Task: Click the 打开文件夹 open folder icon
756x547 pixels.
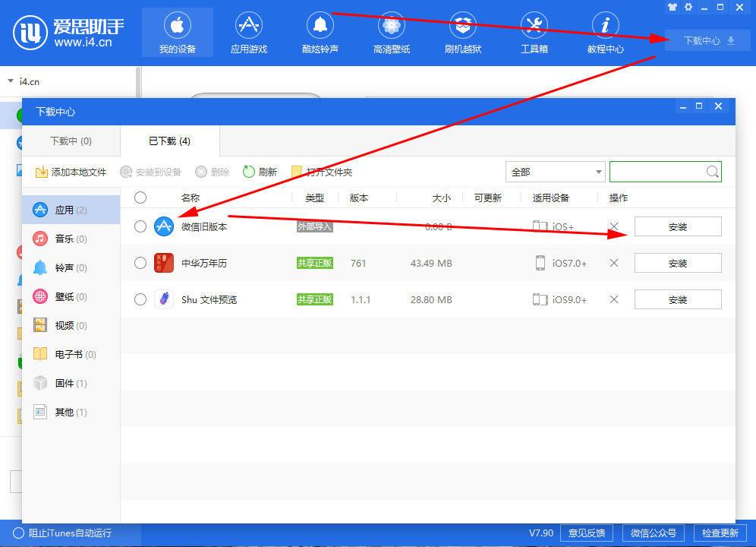Action: pyautogui.click(x=298, y=171)
